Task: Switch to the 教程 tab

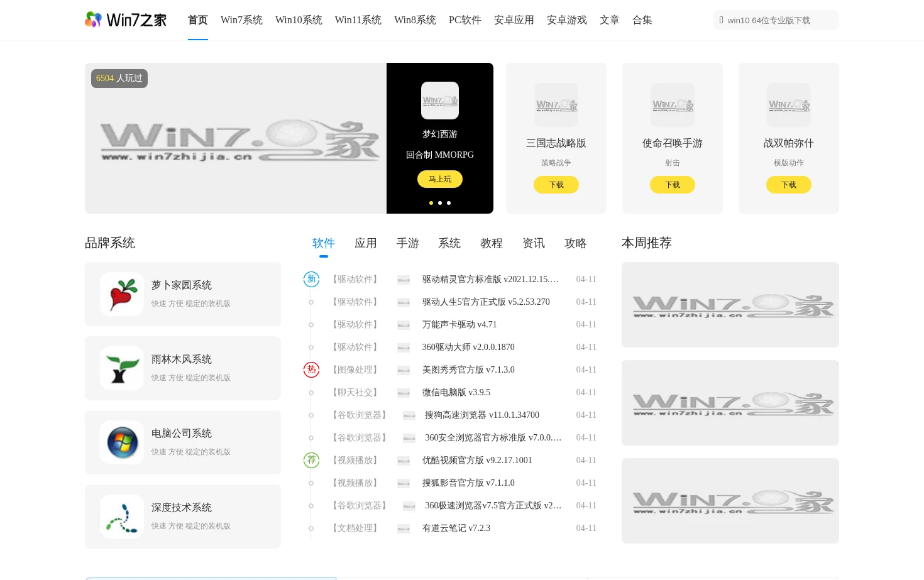Action: click(x=492, y=243)
